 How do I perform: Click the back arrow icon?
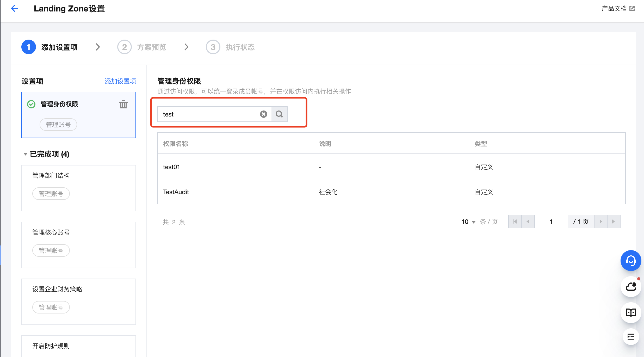15,9
